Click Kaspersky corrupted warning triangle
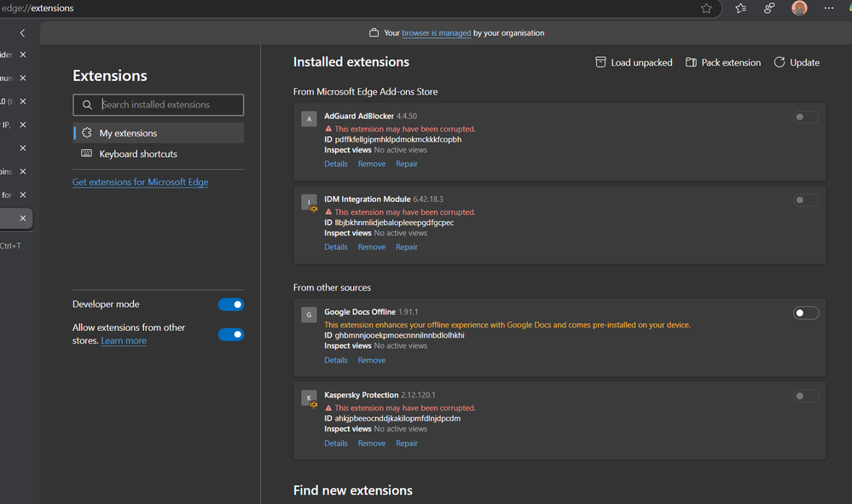852x504 pixels. pyautogui.click(x=328, y=408)
